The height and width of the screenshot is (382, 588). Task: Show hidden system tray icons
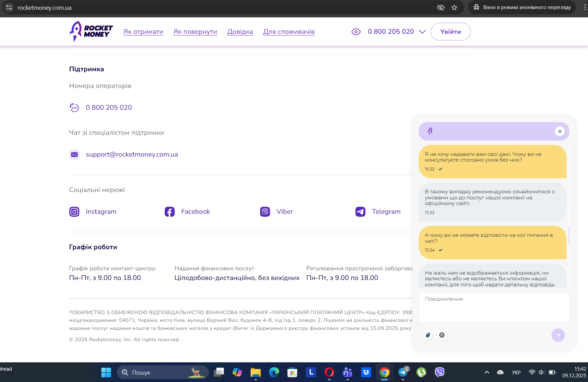click(487, 372)
